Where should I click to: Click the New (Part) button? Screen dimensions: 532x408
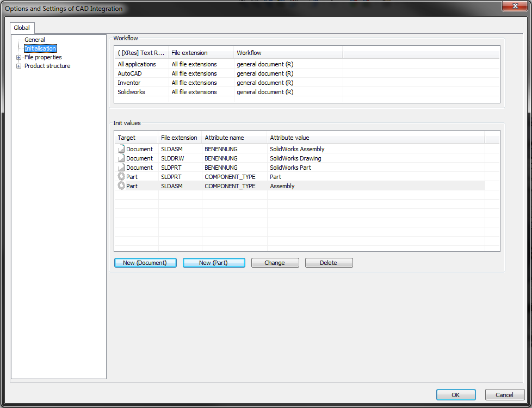[x=214, y=263]
